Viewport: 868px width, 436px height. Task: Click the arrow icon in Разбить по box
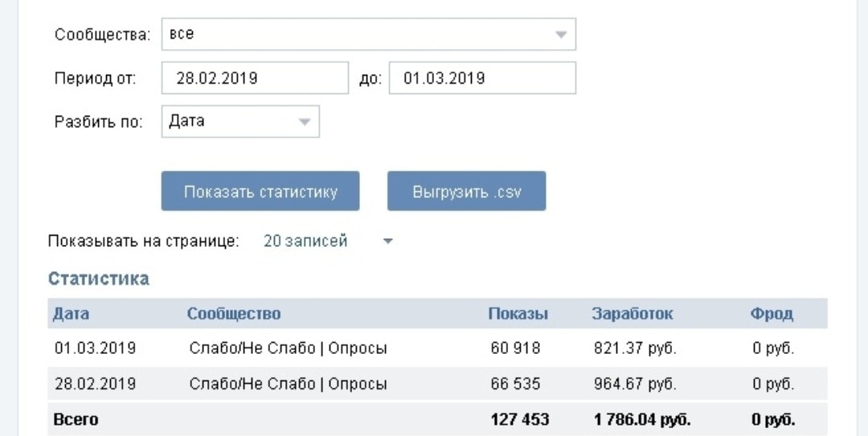pos(305,122)
